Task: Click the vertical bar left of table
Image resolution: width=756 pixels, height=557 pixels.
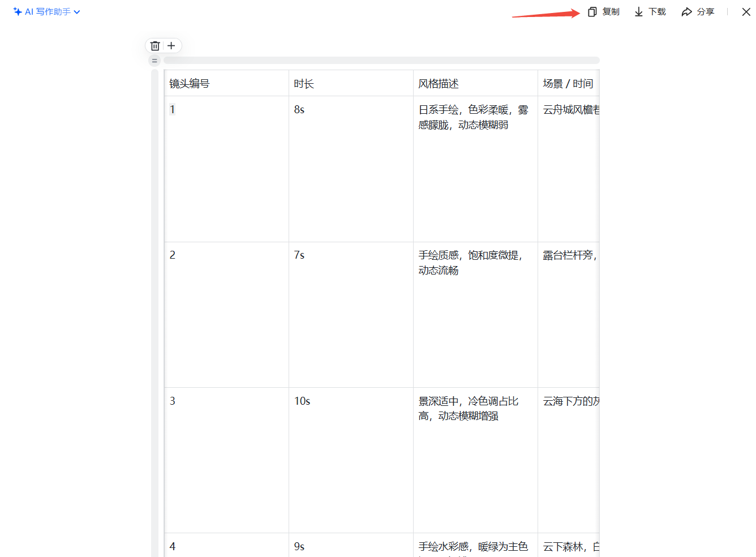Action: pyautogui.click(x=154, y=311)
